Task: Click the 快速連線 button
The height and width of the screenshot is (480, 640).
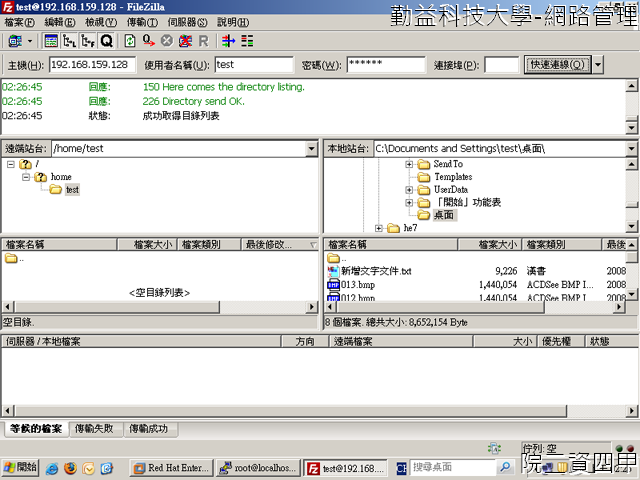Action: [558, 64]
